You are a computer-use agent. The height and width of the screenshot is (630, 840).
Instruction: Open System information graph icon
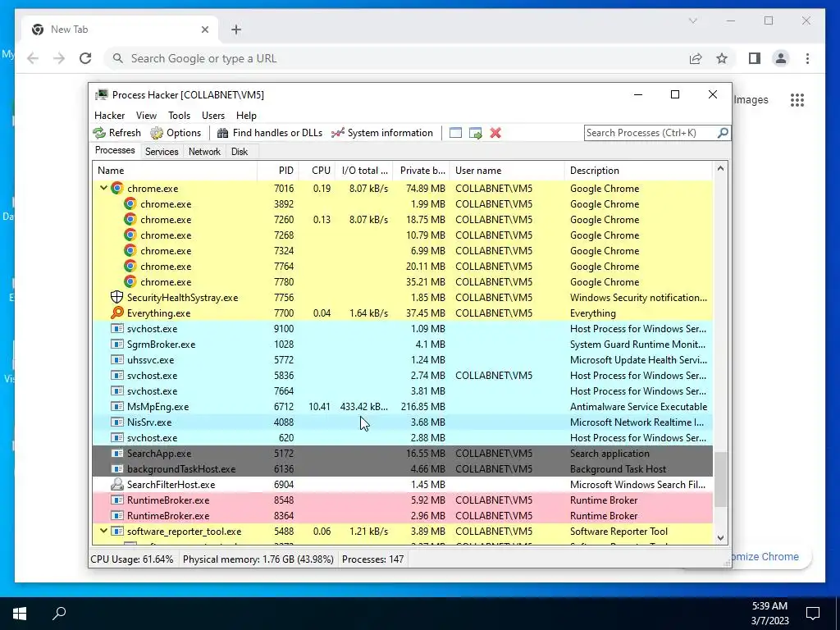click(x=337, y=133)
